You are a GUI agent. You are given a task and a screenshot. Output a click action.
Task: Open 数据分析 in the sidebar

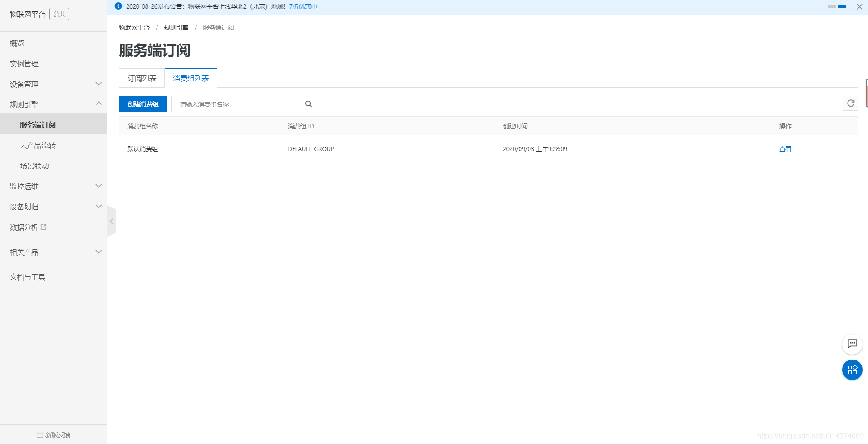click(x=24, y=227)
